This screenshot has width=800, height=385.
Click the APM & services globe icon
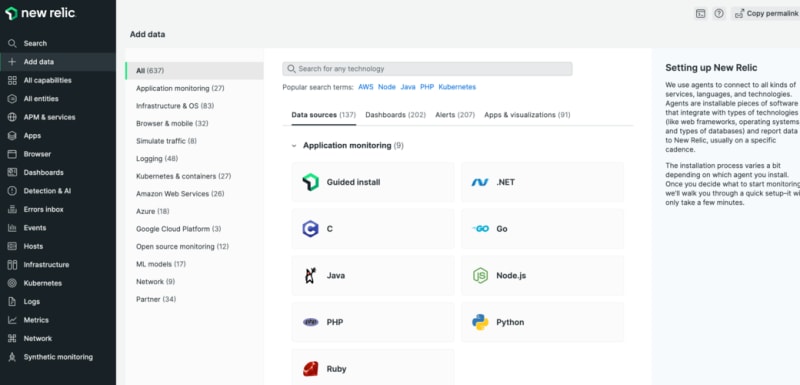pos(12,117)
